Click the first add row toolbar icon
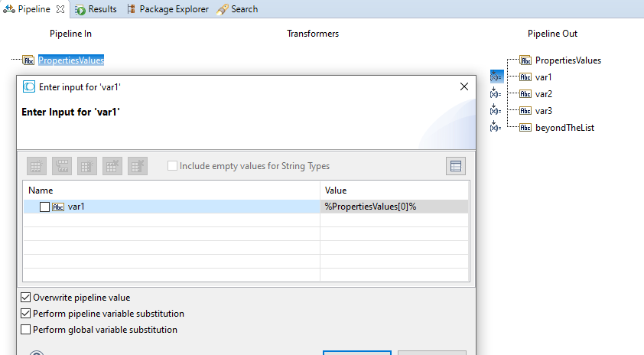The height and width of the screenshot is (355, 644). click(37, 167)
